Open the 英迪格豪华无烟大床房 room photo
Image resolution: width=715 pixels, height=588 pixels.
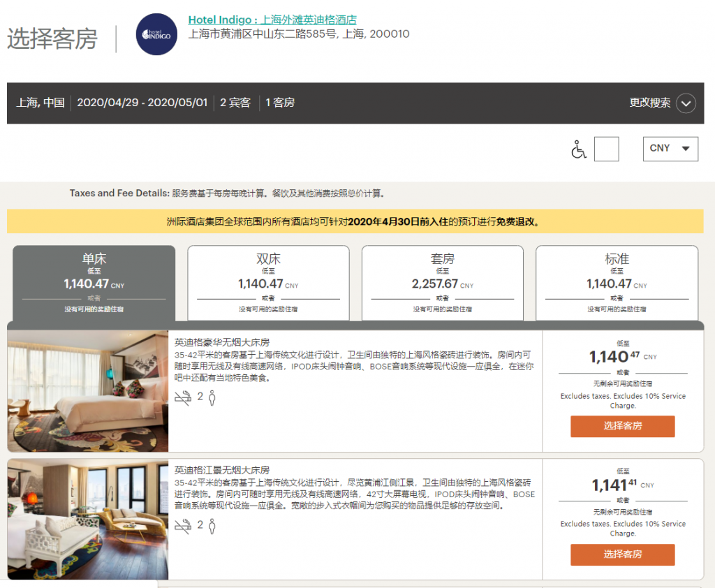point(88,391)
